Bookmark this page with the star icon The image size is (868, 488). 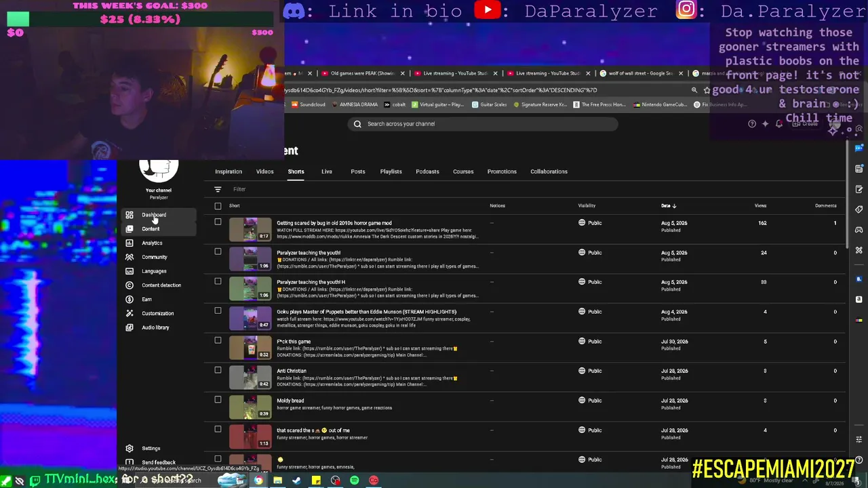pyautogui.click(x=707, y=90)
